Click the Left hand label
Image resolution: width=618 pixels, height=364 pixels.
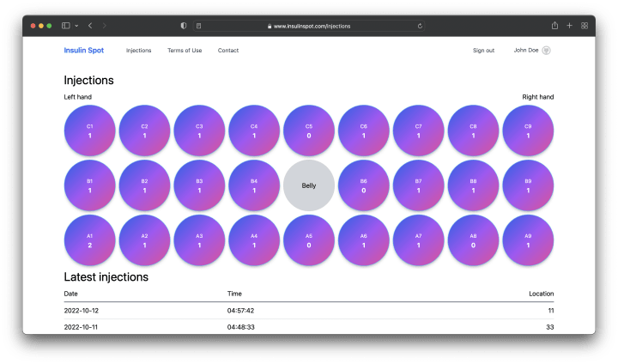[x=78, y=97]
